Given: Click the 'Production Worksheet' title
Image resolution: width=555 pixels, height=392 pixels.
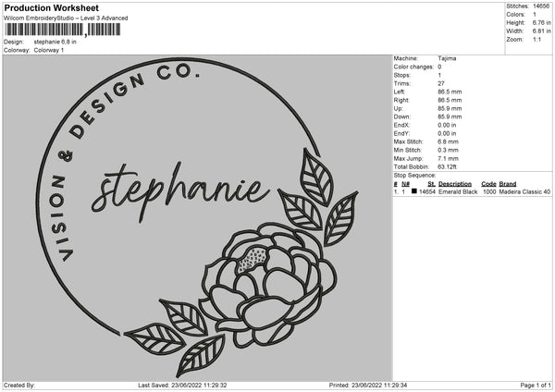Looking at the screenshot, I should point(52,7).
